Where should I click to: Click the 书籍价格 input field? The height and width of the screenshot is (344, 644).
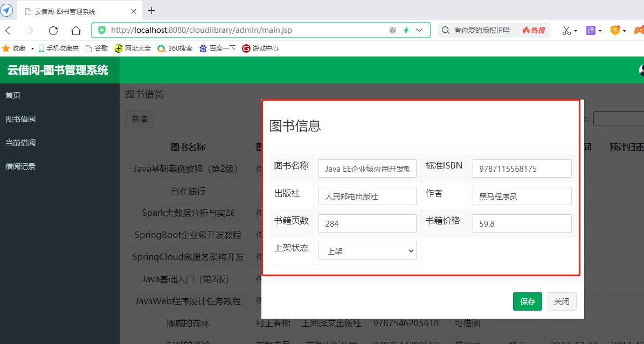pyautogui.click(x=522, y=224)
